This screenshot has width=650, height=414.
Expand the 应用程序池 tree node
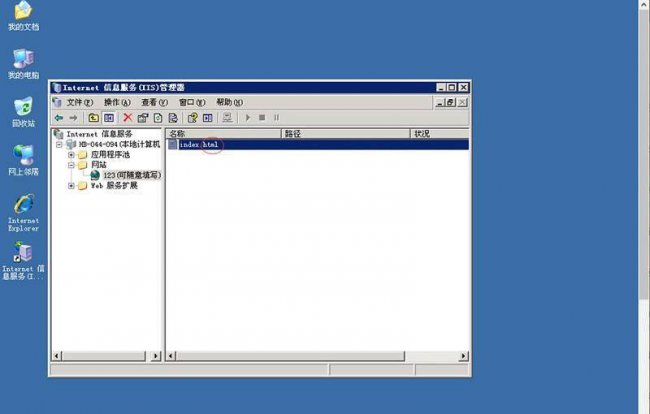[x=71, y=155]
